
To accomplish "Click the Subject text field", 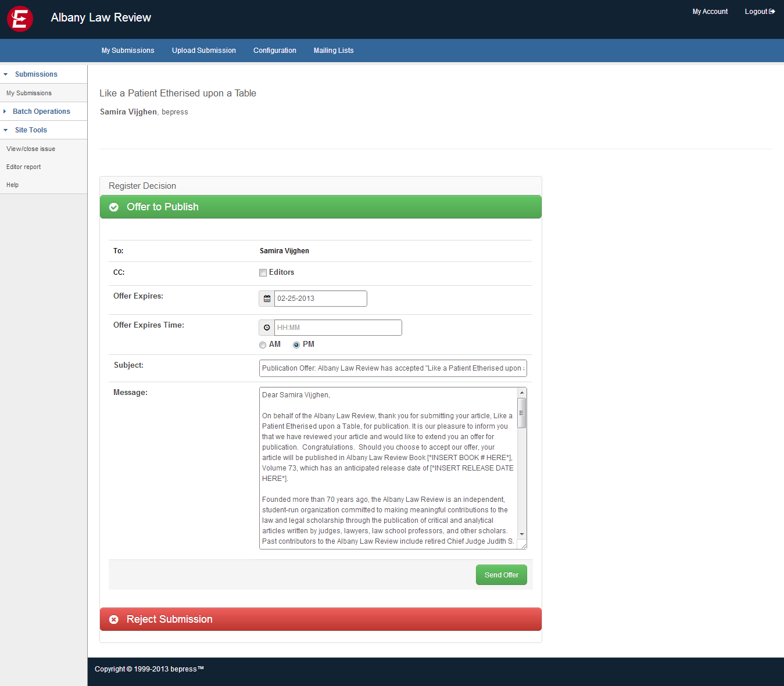I will click(393, 368).
